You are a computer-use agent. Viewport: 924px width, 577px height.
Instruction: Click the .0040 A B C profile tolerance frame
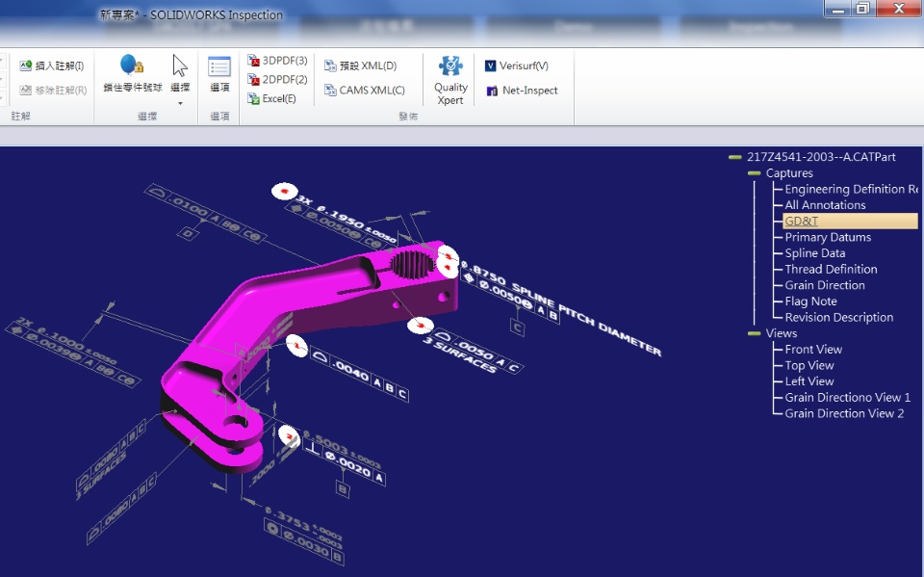click(x=359, y=376)
